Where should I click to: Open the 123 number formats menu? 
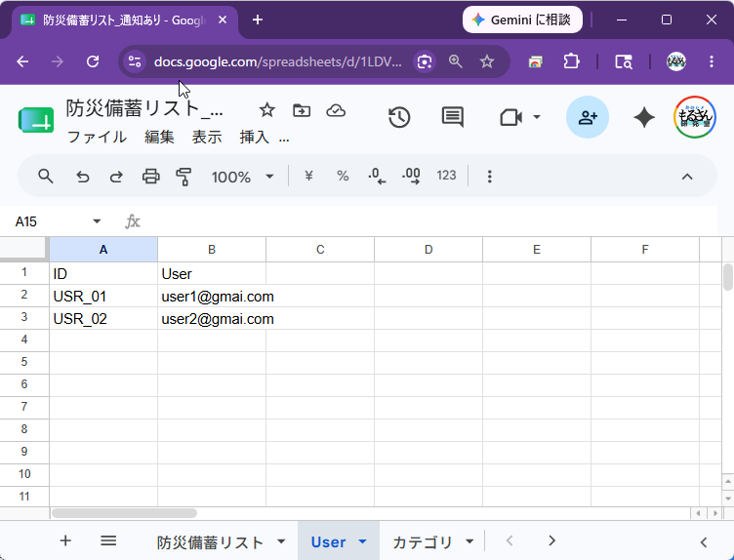tap(446, 176)
